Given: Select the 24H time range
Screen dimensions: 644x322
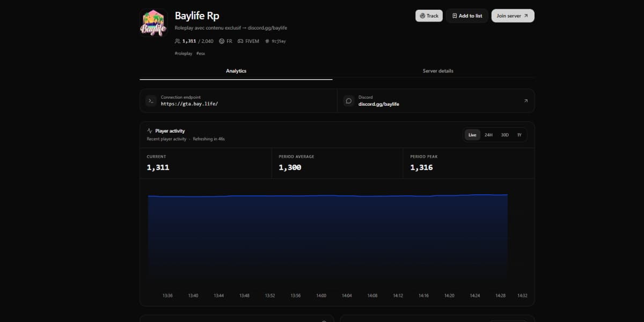Looking at the screenshot, I should click(x=488, y=135).
